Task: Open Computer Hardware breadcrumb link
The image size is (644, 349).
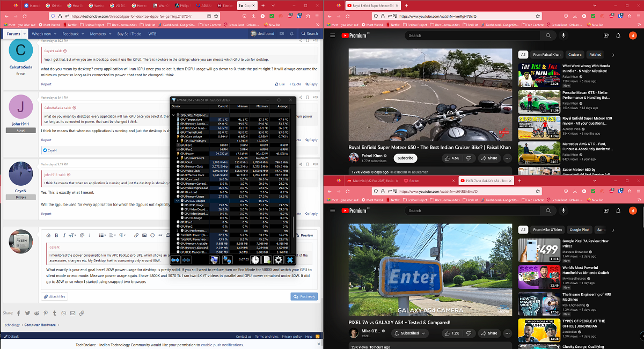Action: [40, 325]
